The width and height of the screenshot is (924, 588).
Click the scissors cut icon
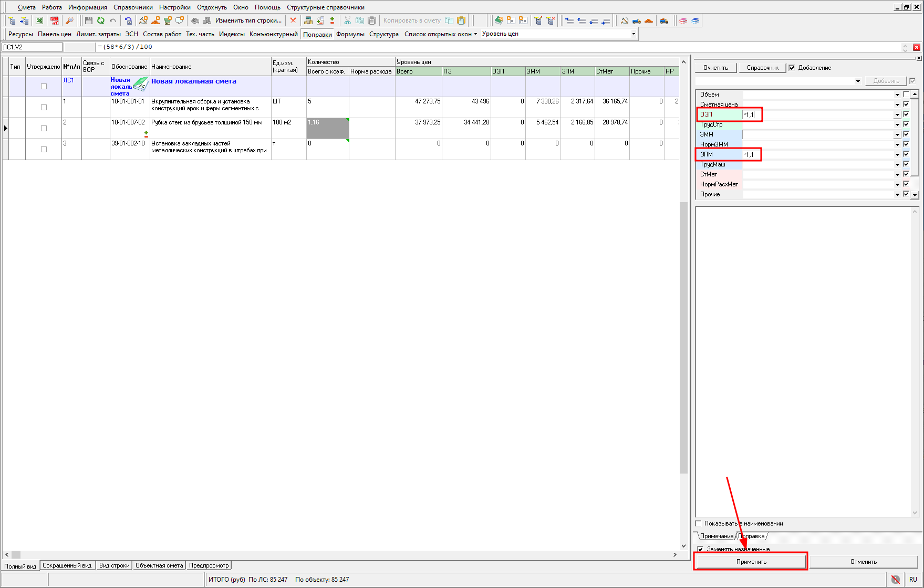tap(347, 20)
